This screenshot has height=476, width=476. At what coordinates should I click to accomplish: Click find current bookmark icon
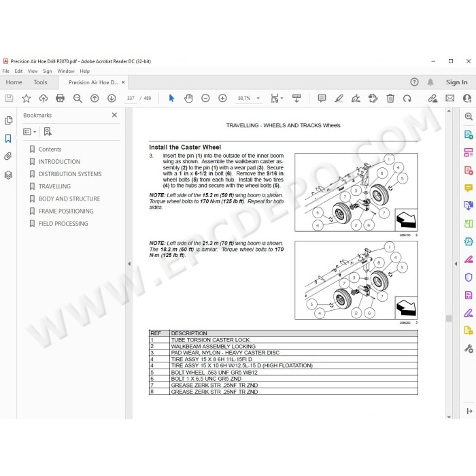(48, 131)
